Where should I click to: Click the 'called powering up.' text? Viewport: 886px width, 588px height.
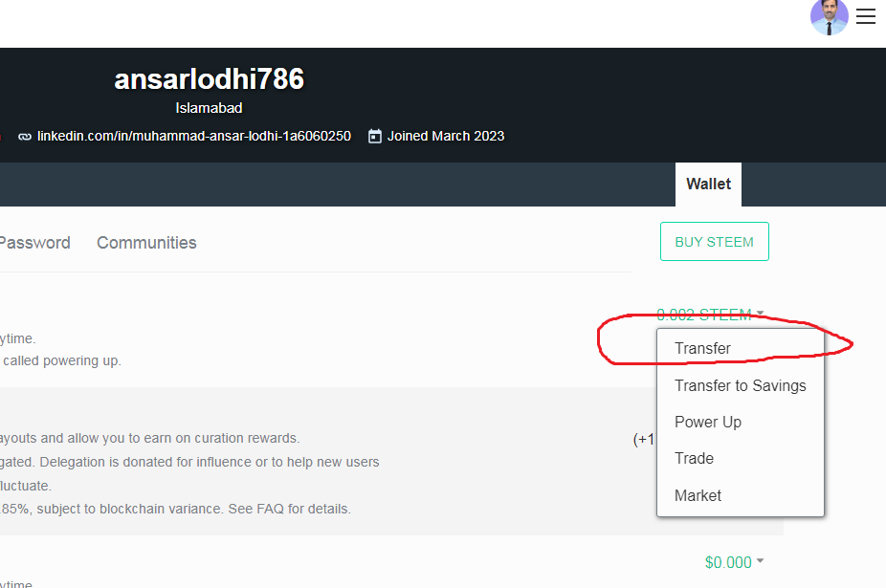point(62,361)
